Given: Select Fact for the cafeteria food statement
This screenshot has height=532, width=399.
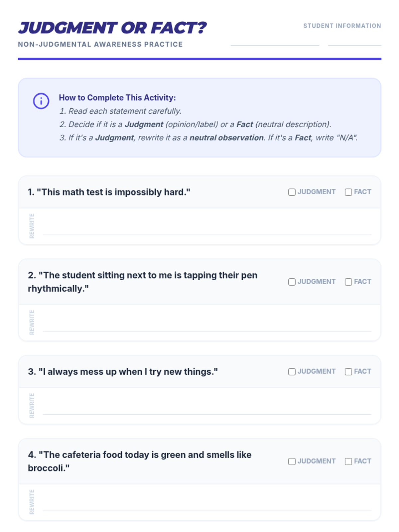Looking at the screenshot, I should click(348, 462).
